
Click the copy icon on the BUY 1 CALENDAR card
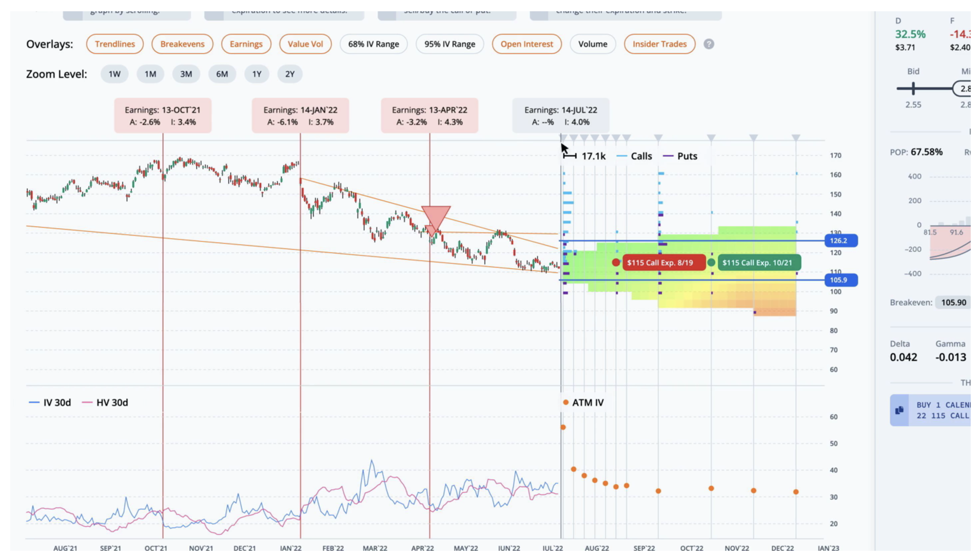pyautogui.click(x=899, y=410)
